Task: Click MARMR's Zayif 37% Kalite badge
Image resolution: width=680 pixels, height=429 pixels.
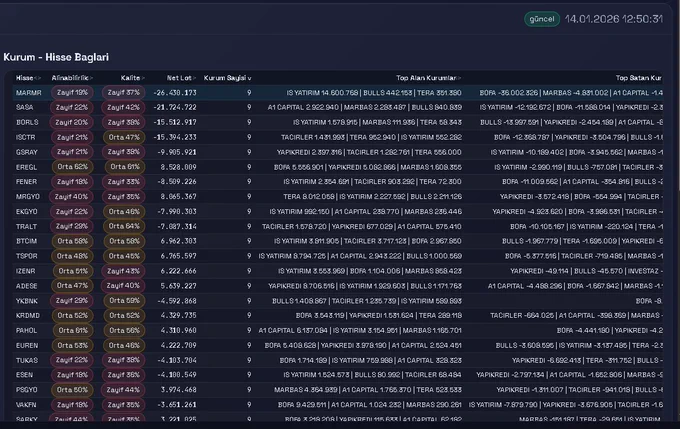Action: pyautogui.click(x=124, y=92)
